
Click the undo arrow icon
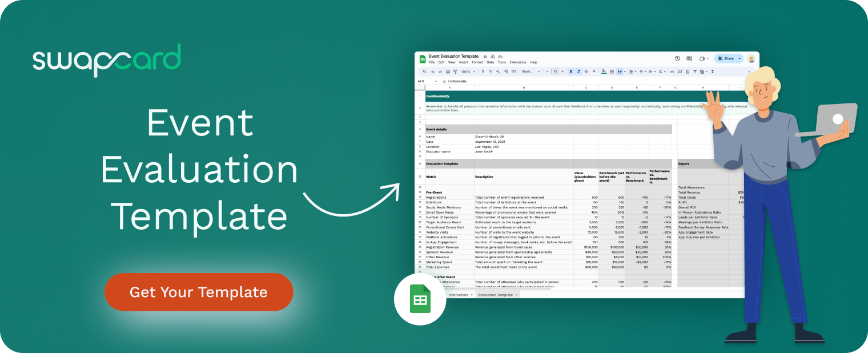point(433,72)
